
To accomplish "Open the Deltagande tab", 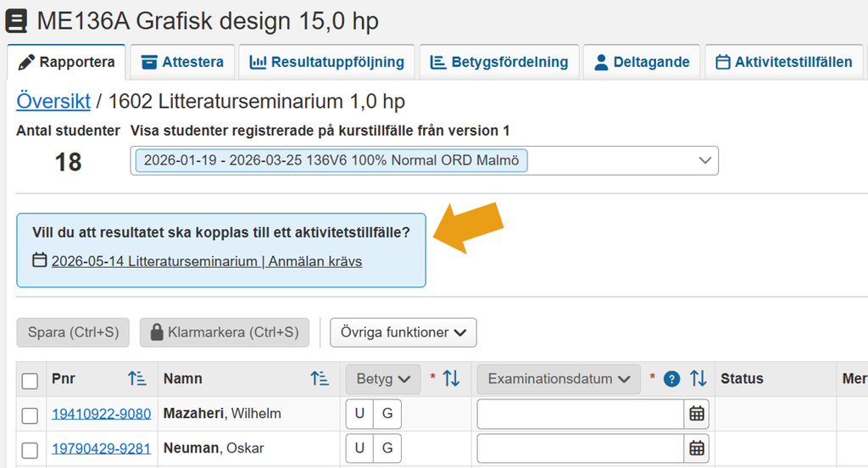I will pyautogui.click(x=642, y=62).
